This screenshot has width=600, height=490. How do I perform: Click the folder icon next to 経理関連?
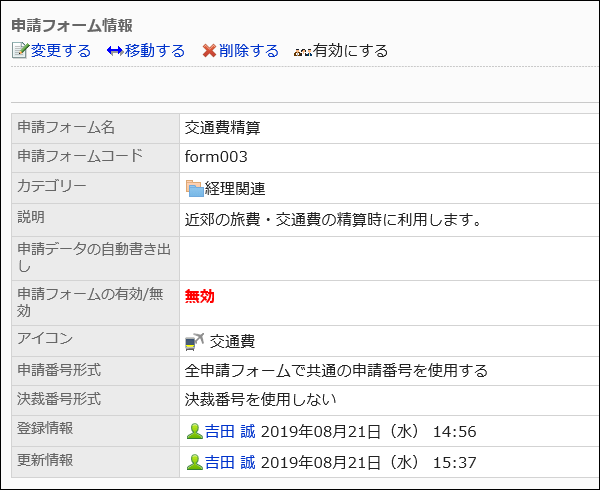click(194, 189)
